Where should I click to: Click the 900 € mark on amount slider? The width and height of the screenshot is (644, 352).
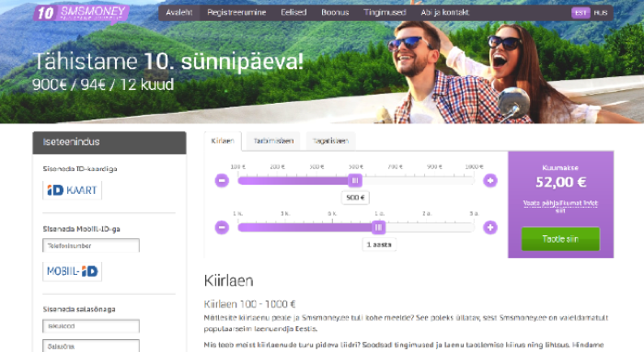coord(434,166)
